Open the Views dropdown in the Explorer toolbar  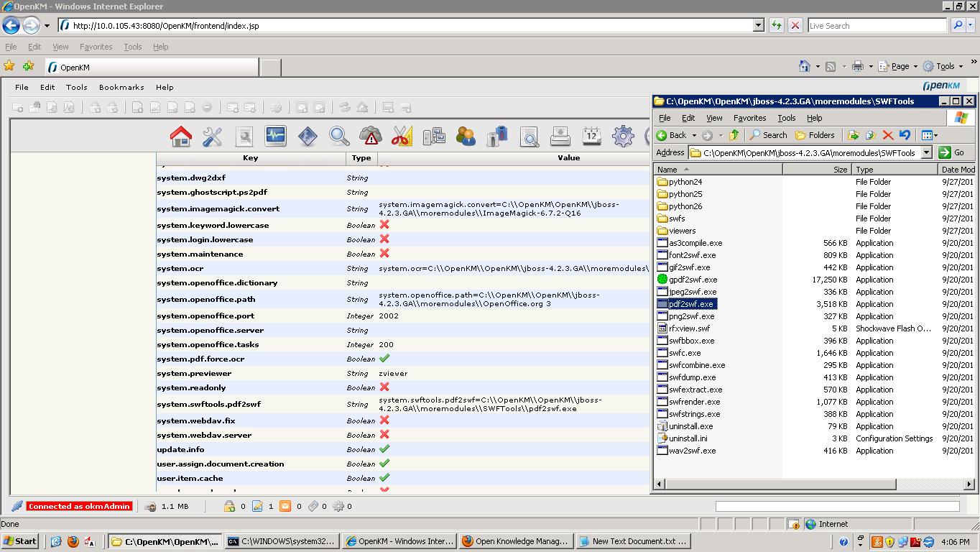(929, 135)
